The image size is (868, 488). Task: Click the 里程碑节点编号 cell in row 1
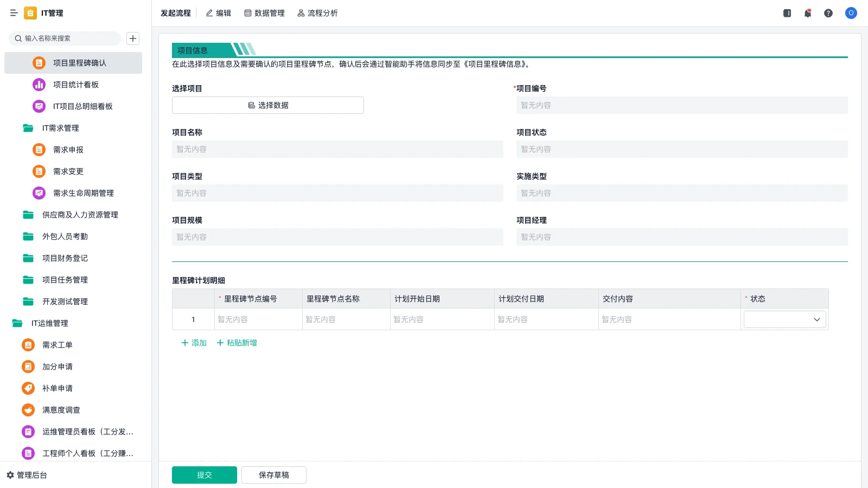click(x=258, y=319)
